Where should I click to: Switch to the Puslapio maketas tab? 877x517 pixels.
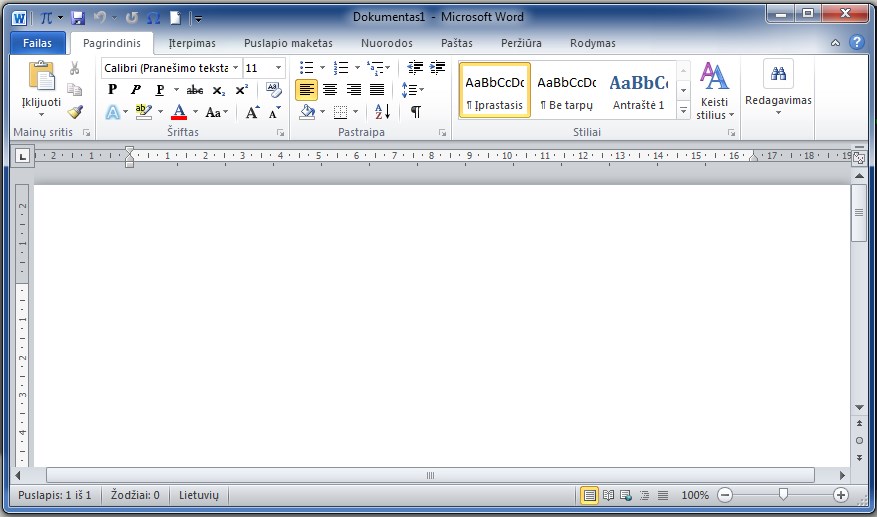pos(288,43)
